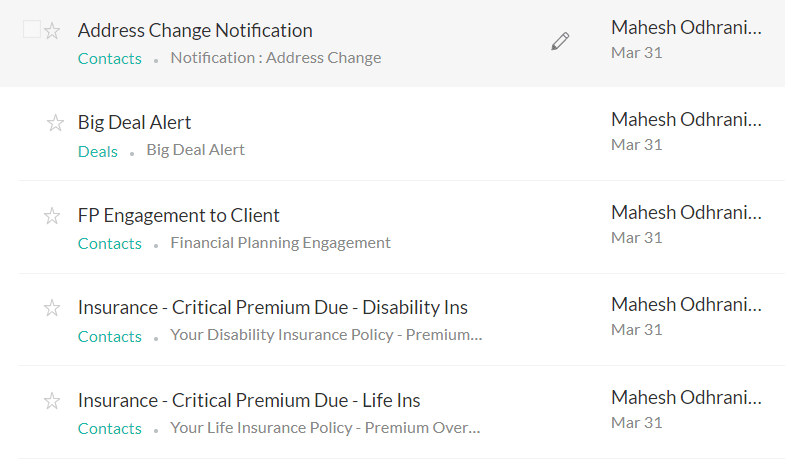This screenshot has height=460, width=785.
Task: Click Contacts tag under FP Engagement
Action: (x=110, y=243)
